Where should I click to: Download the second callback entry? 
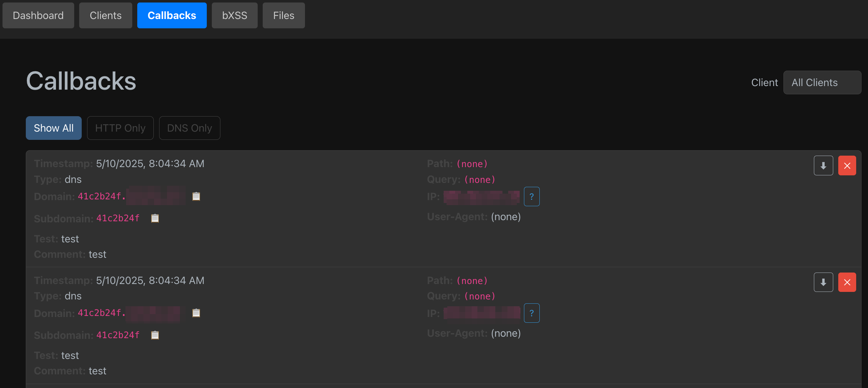[x=823, y=282]
